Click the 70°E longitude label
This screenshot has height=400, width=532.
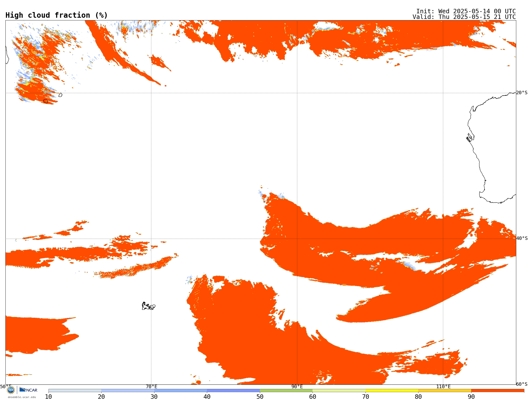(x=151, y=387)
